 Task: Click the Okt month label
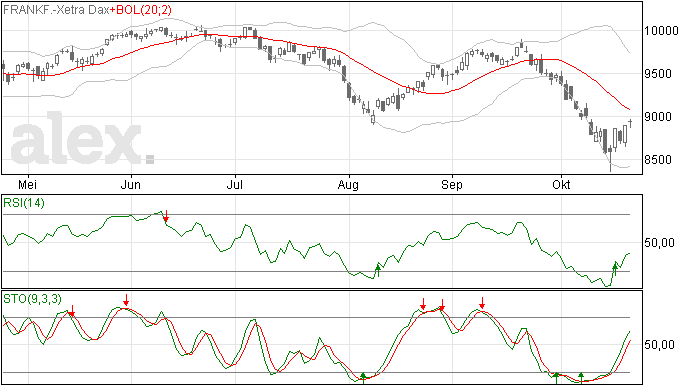click(561, 184)
